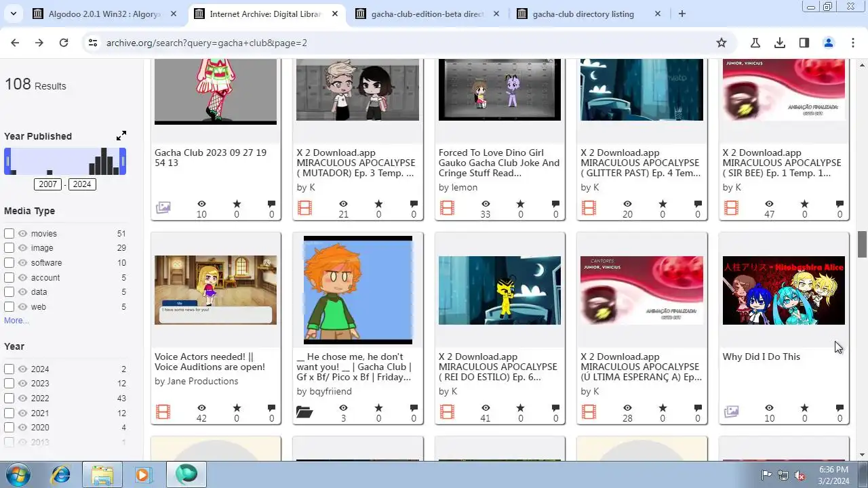Open the Chrome three-dot menu
Screen dimensions: 868x488
click(x=853, y=43)
